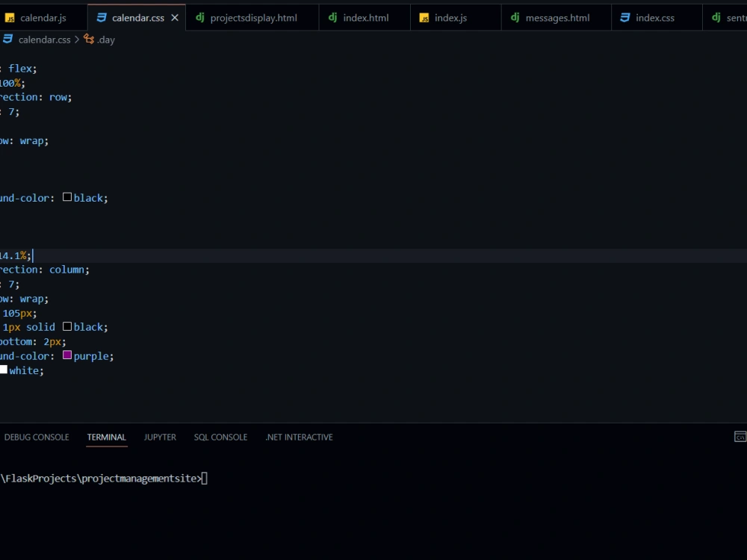Click the Django icon on index.html tab
This screenshot has width=747, height=560.
(x=332, y=18)
